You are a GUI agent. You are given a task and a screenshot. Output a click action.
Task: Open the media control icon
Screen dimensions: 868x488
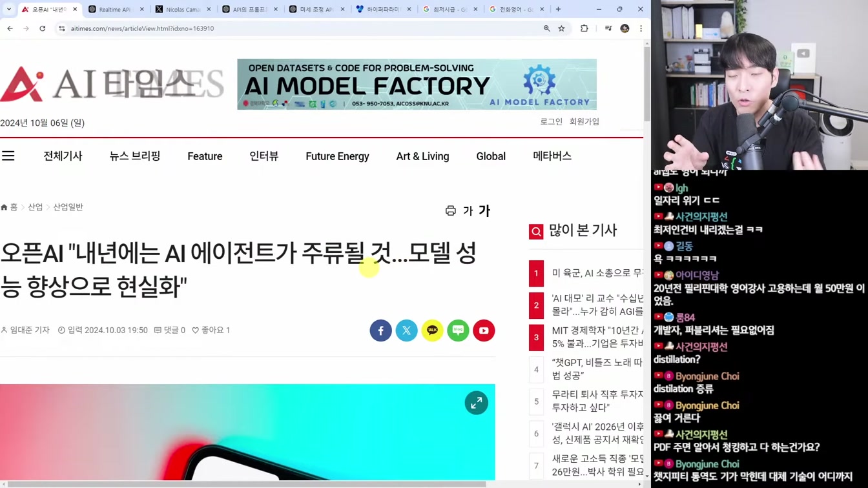click(x=608, y=28)
